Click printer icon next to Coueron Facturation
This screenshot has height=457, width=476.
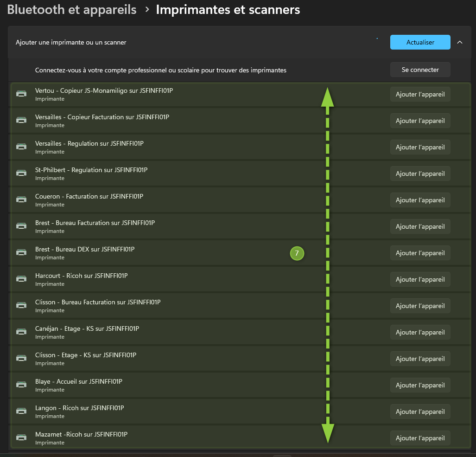click(x=21, y=200)
